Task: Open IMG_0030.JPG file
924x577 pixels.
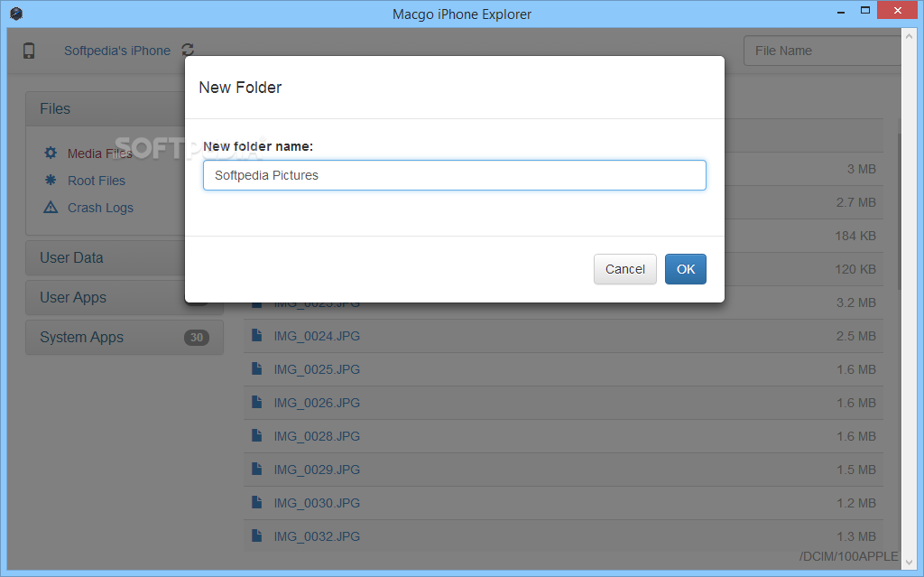Action: click(317, 503)
